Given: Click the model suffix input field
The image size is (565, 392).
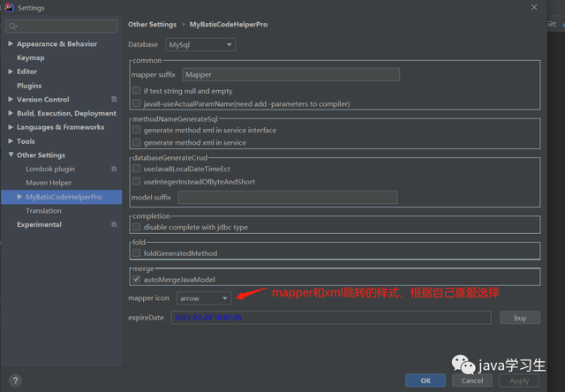Looking at the screenshot, I should pos(288,198).
